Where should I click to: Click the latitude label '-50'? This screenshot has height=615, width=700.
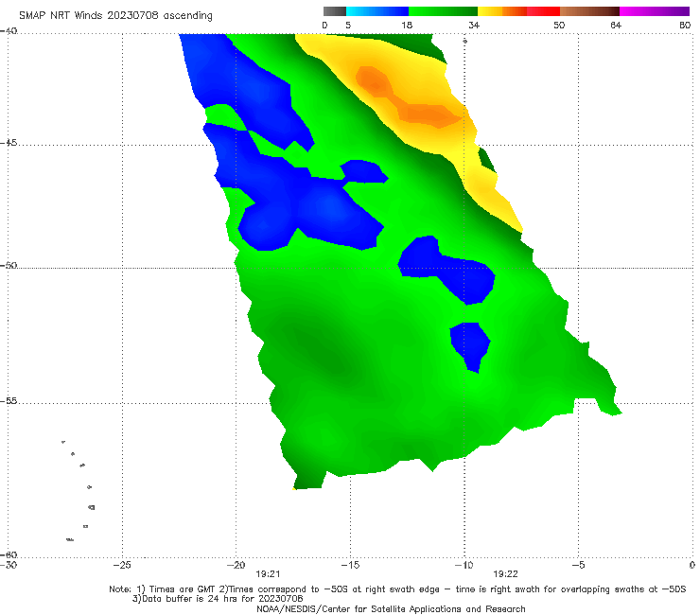(x=8, y=266)
